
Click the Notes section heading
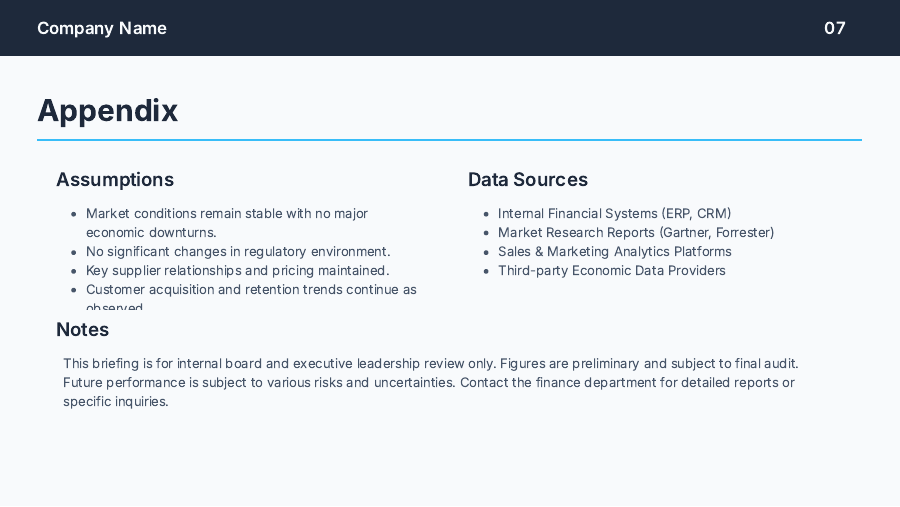83,330
